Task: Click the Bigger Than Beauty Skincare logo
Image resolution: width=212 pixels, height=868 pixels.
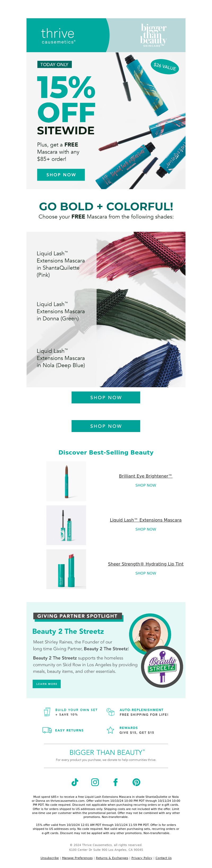Action: point(153,35)
